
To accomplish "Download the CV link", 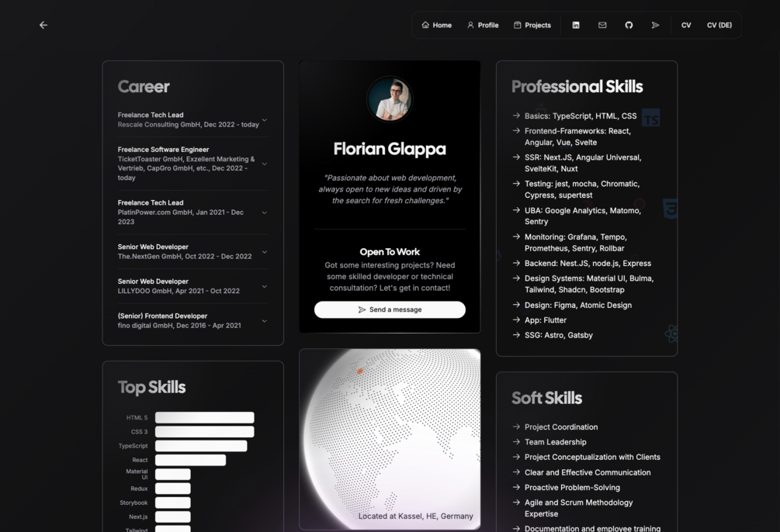I will (686, 25).
